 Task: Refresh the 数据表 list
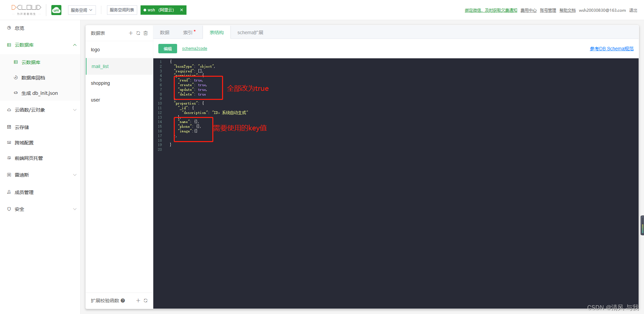(x=138, y=33)
